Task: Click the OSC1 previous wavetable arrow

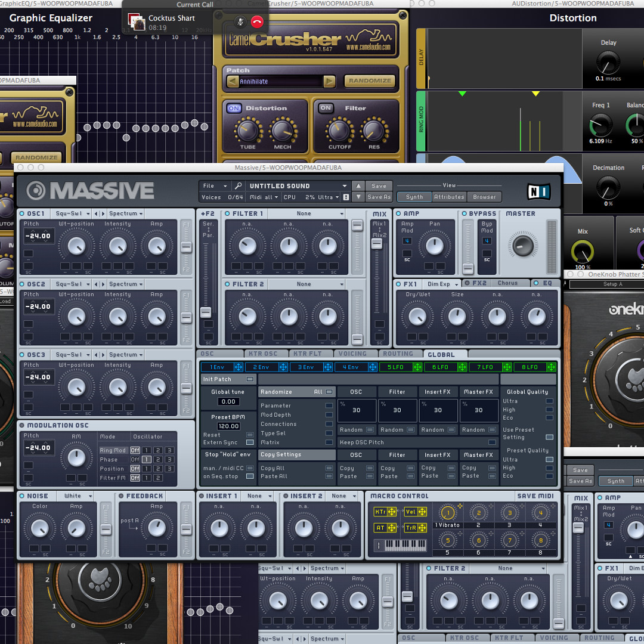Action: click(96, 213)
